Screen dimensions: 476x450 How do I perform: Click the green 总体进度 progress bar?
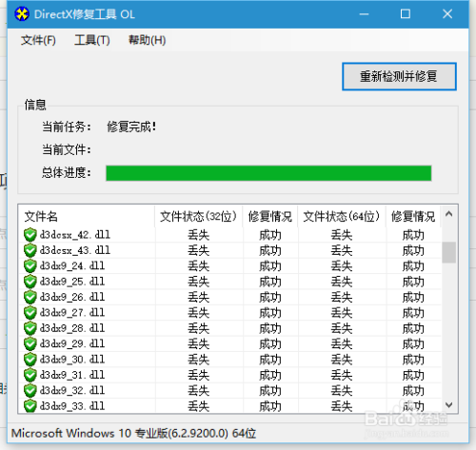pos(268,173)
